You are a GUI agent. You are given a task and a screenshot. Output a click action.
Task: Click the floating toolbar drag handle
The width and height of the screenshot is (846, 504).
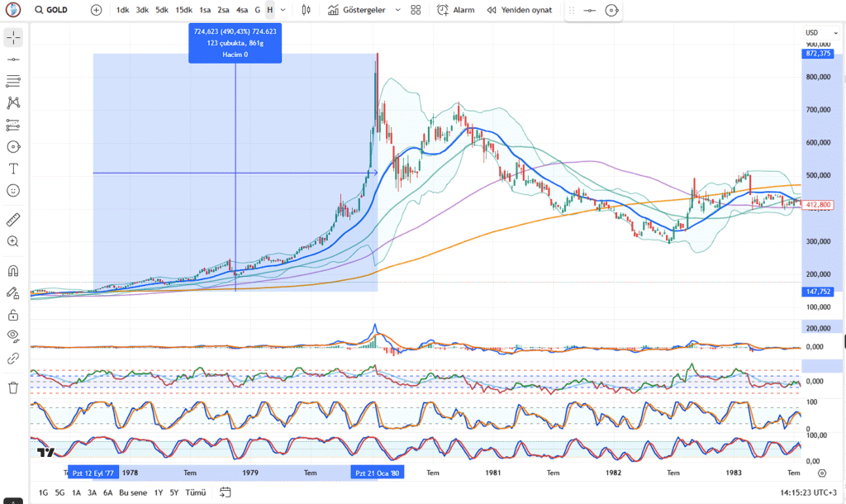(x=572, y=10)
